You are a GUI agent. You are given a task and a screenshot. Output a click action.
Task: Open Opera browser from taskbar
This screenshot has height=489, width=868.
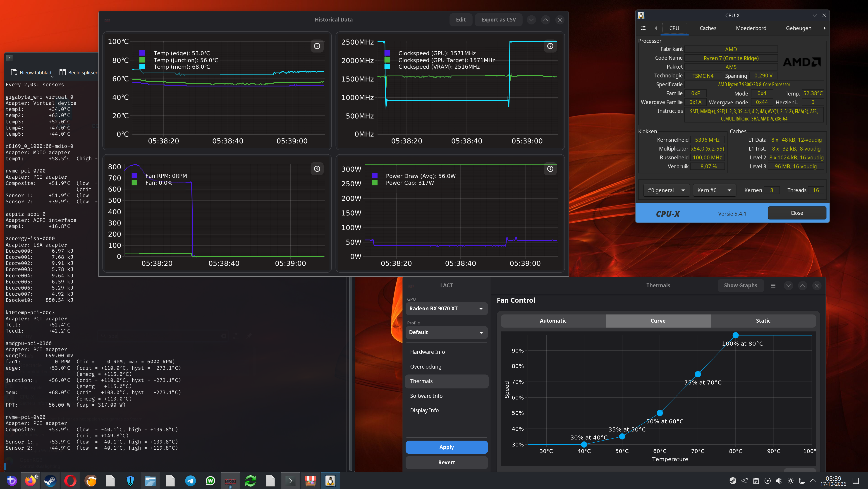click(x=70, y=481)
